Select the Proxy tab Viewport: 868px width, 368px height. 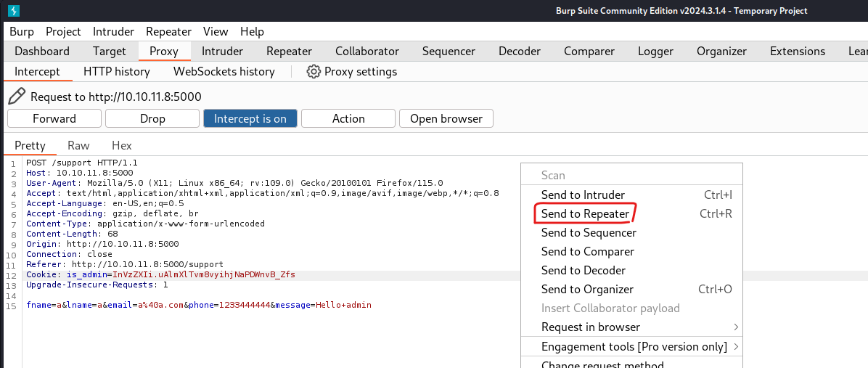click(164, 52)
